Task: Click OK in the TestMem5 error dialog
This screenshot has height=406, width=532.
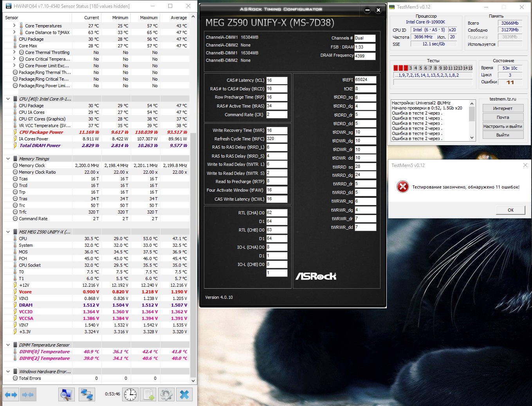Action: (510, 210)
